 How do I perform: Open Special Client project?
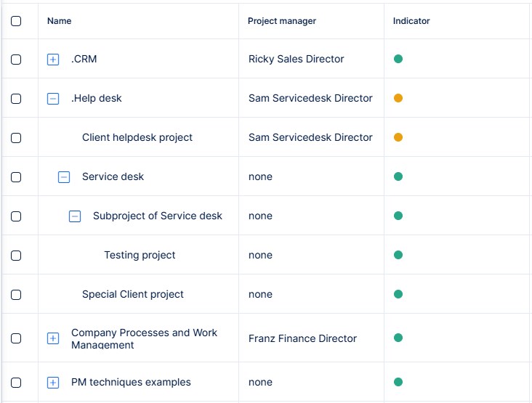point(133,294)
